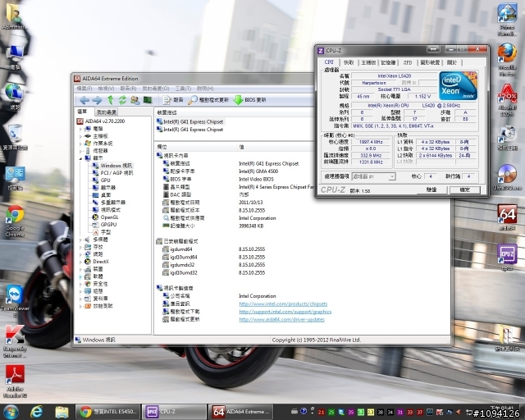Open the Alcohol 120% desktop icon
This screenshot has height=420, width=525.
[508, 100]
